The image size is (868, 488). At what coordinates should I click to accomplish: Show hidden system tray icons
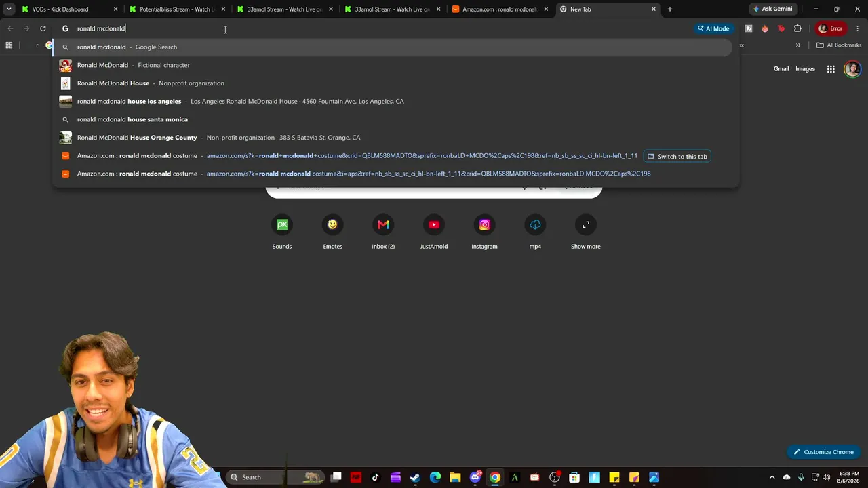[x=772, y=477]
